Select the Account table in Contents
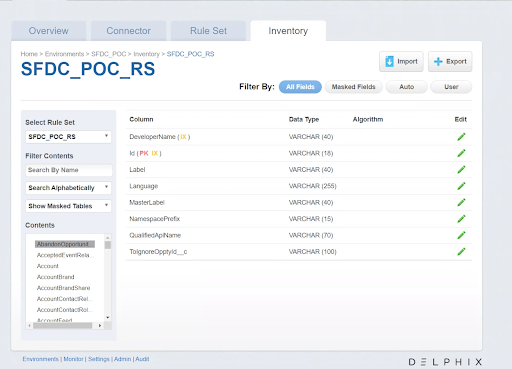512x369 pixels. click(x=48, y=266)
